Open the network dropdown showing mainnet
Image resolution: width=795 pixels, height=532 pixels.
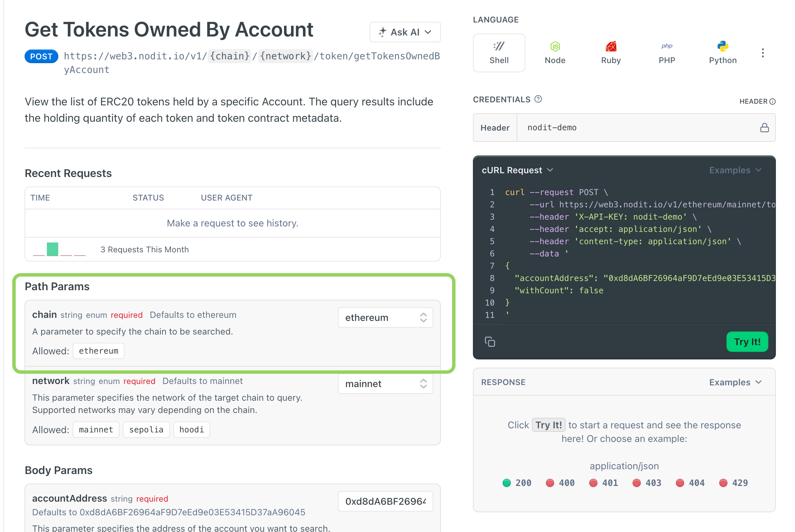coord(385,384)
